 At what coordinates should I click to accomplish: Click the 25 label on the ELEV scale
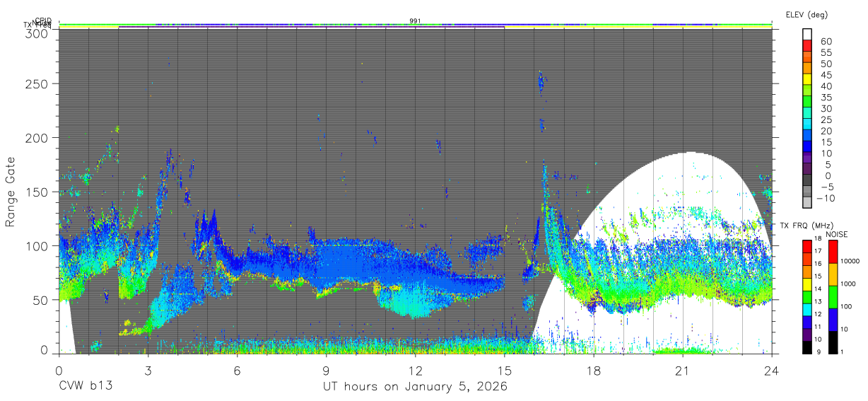(x=826, y=120)
